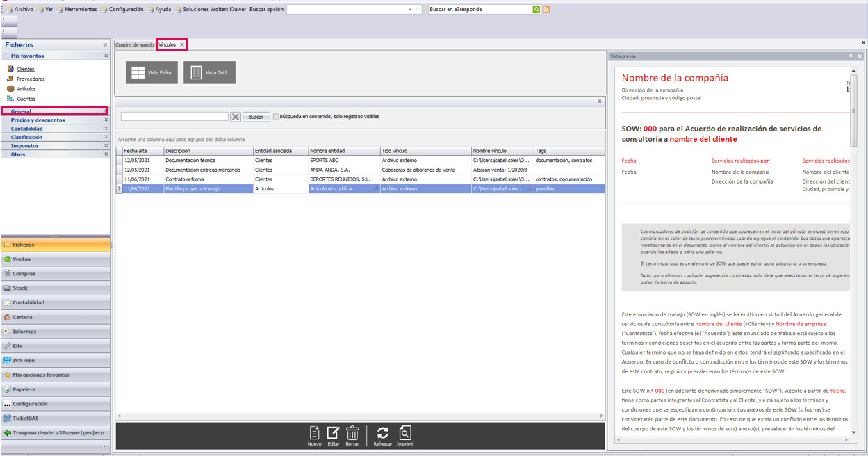Image resolution: width=868 pixels, height=456 pixels.
Task: Select Contrato reforma row
Action: tap(360, 179)
